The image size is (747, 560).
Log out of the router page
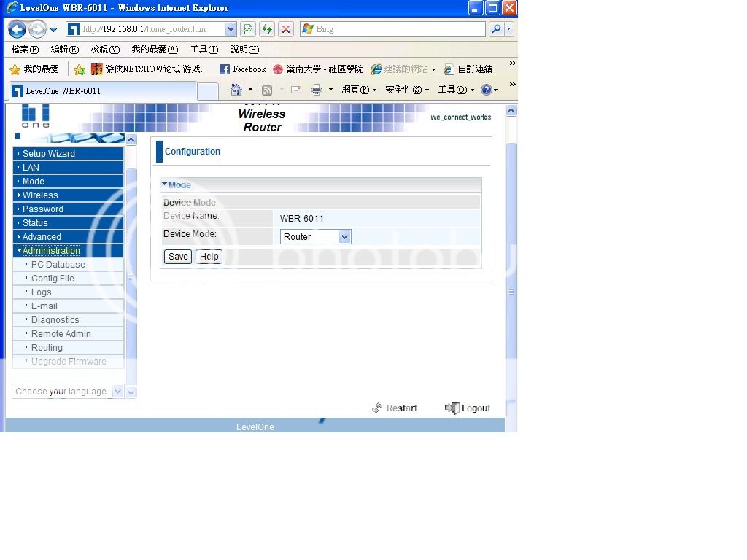pyautogui.click(x=468, y=408)
